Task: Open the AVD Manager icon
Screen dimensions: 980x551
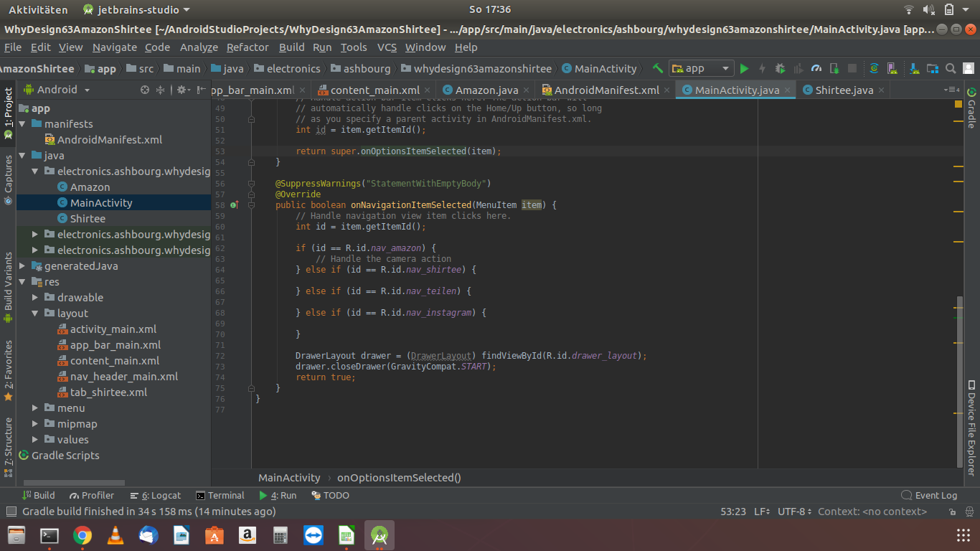Action: [892, 69]
